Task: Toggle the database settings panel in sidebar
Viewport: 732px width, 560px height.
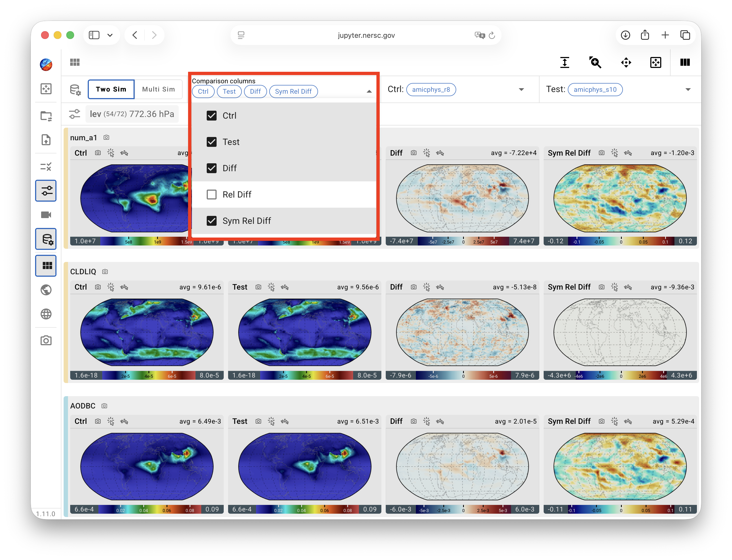Action: coord(46,239)
